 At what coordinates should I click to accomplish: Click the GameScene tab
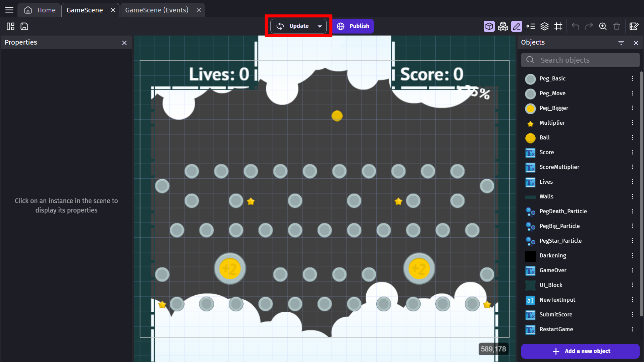(85, 10)
